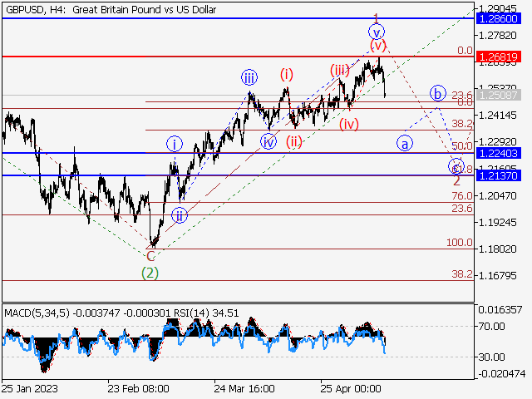Click the 1.24145 price axis value

tap(497, 116)
